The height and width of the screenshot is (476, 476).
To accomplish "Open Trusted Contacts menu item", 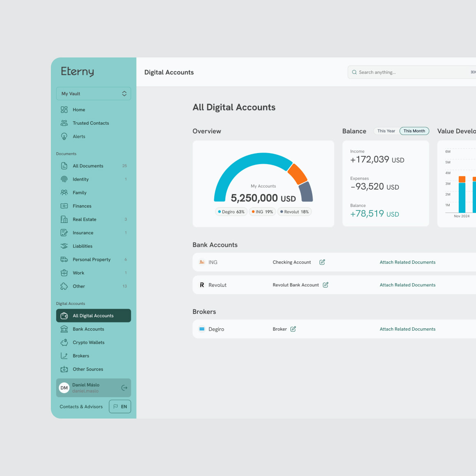I will [x=94, y=123].
